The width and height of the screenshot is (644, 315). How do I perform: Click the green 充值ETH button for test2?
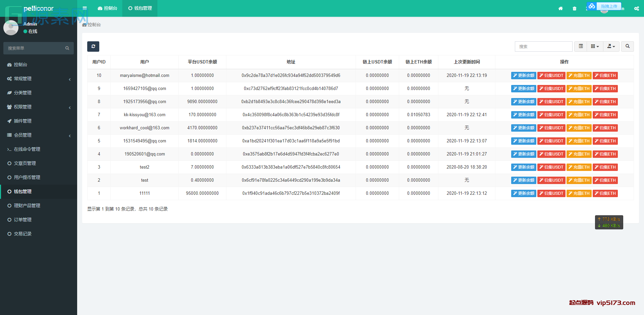click(579, 167)
